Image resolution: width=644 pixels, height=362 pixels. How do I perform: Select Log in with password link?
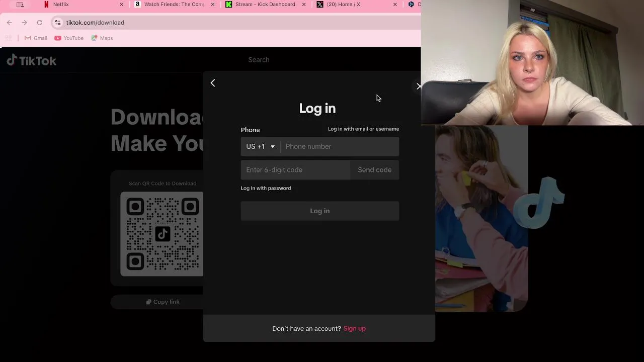(x=266, y=188)
